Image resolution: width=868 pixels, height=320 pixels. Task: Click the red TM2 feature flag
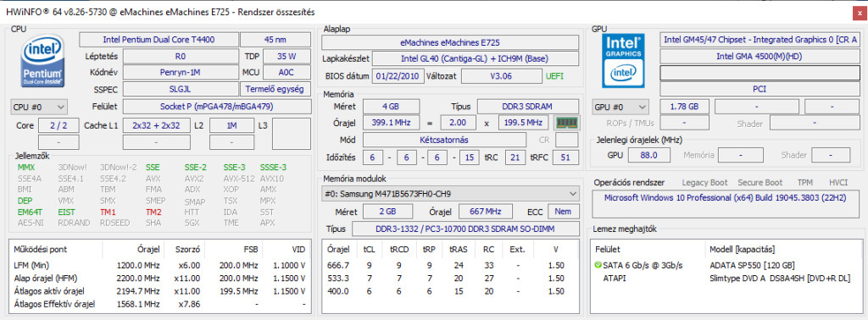pyautogui.click(x=153, y=212)
